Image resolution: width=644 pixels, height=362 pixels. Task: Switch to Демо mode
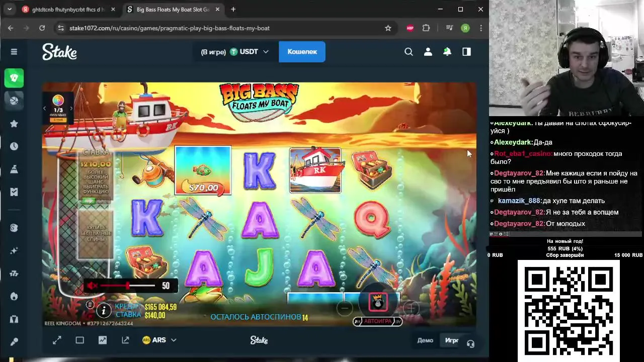(x=425, y=340)
